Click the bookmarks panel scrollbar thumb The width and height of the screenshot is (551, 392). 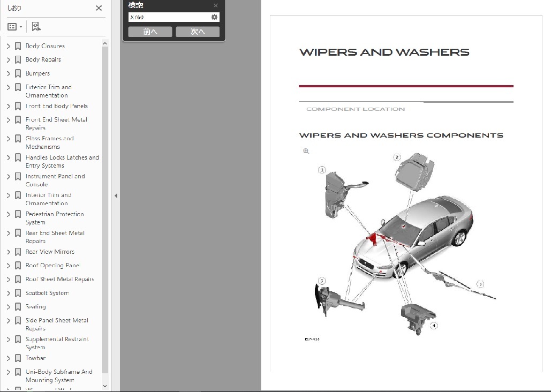[105, 209]
